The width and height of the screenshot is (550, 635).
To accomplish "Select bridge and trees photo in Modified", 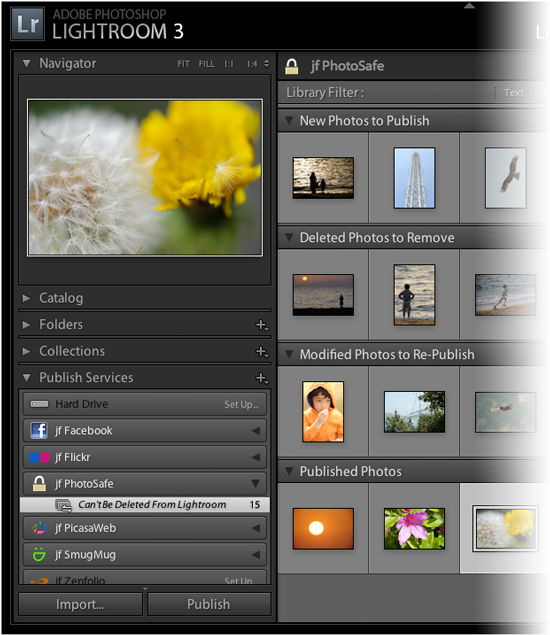I will pos(414,412).
